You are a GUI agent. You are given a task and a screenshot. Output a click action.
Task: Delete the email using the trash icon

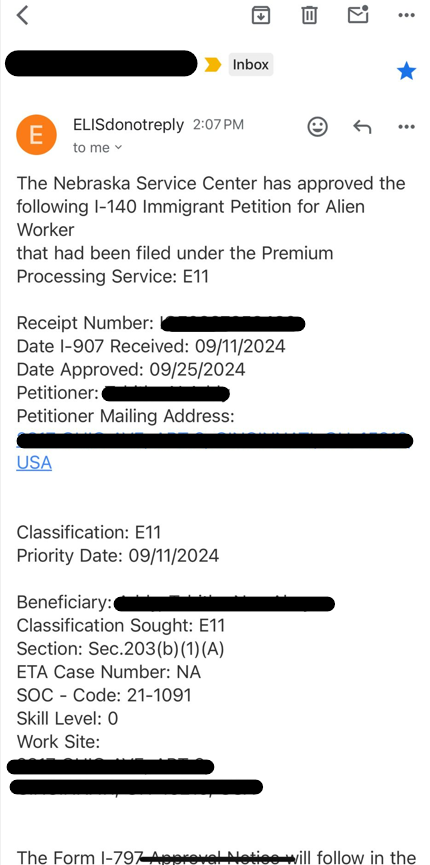point(309,15)
